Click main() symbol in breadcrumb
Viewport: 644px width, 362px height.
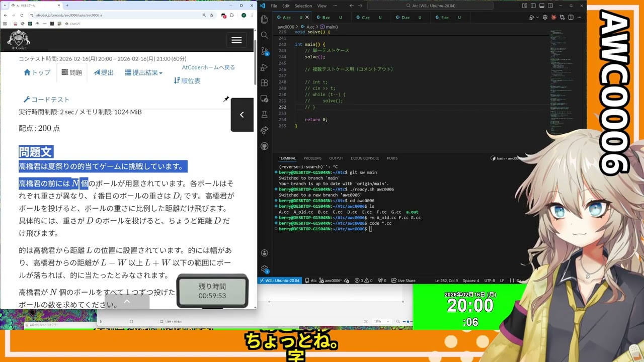[x=329, y=27]
